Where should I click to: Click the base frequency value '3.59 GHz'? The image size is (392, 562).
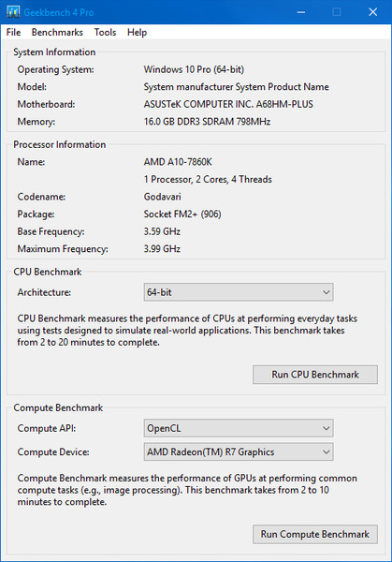click(x=162, y=231)
